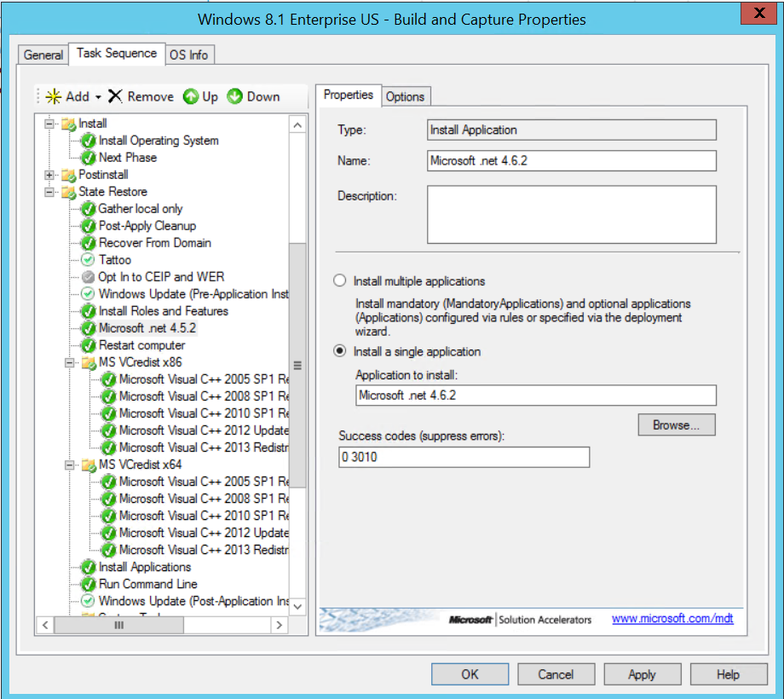Click the Add star icon in toolbar
The width and height of the screenshot is (784, 699).
(54, 96)
